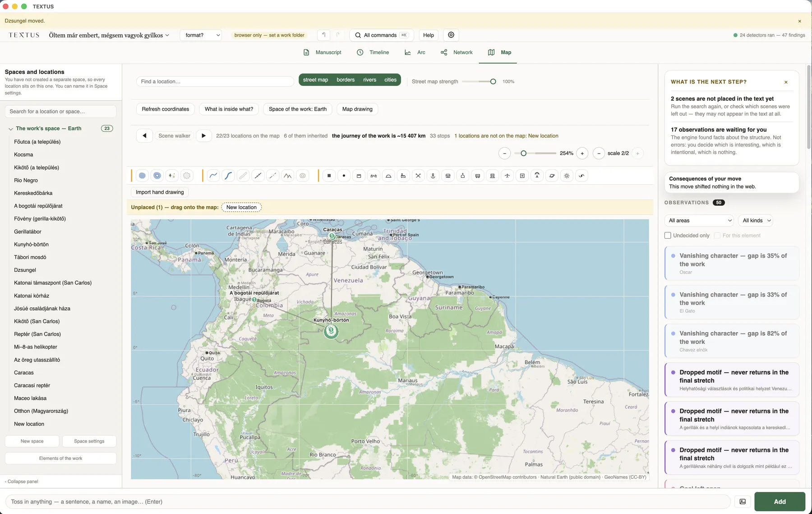Choose the bus/train marker icon
812x514 pixels.
click(478, 176)
